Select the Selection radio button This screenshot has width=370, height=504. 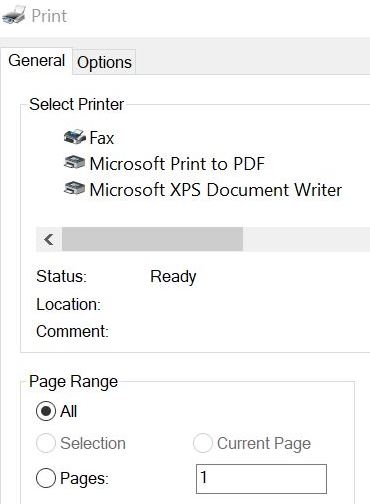click(46, 443)
